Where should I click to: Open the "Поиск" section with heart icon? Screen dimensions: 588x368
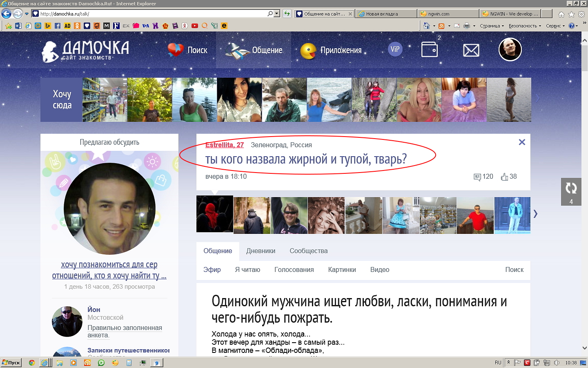click(x=187, y=50)
